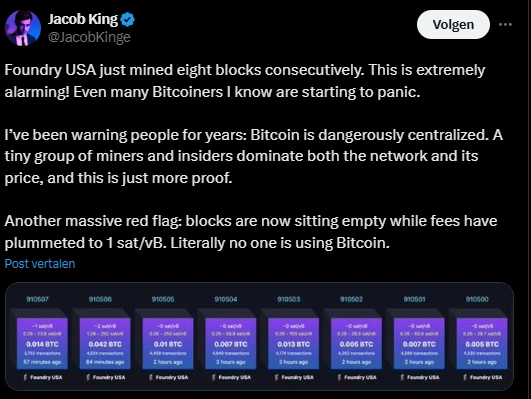
Task: Click the Post vertalen link
Action: pyautogui.click(x=40, y=264)
